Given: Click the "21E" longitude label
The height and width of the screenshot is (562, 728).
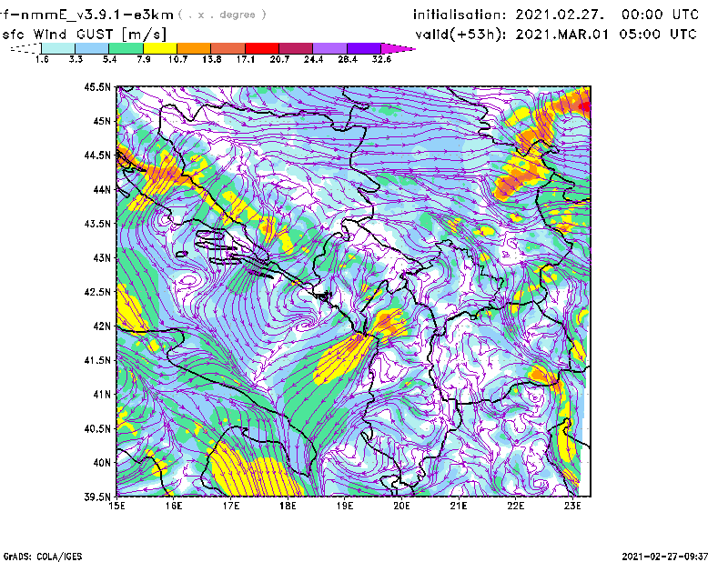Looking at the screenshot, I should (x=459, y=506).
